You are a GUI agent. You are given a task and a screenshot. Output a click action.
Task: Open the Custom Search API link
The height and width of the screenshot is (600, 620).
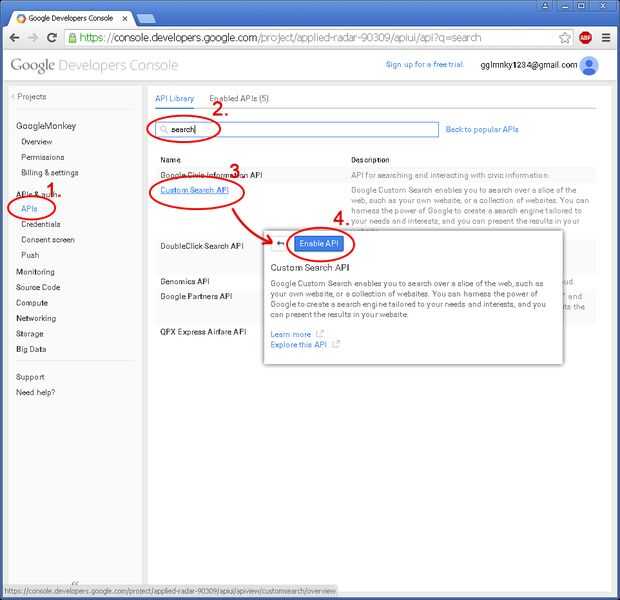(x=194, y=190)
